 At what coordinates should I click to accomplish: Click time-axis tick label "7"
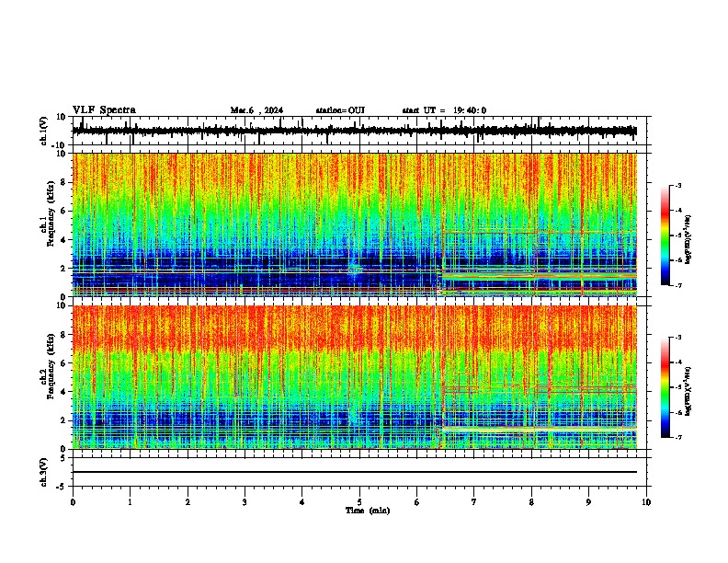474,502
